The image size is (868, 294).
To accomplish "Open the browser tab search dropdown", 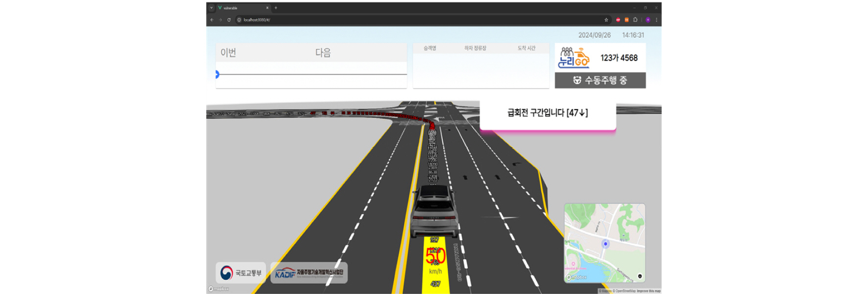I will pos(211,8).
